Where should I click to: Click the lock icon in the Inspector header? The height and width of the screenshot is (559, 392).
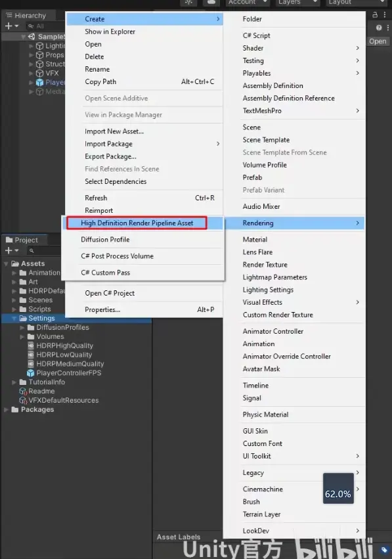click(x=375, y=14)
